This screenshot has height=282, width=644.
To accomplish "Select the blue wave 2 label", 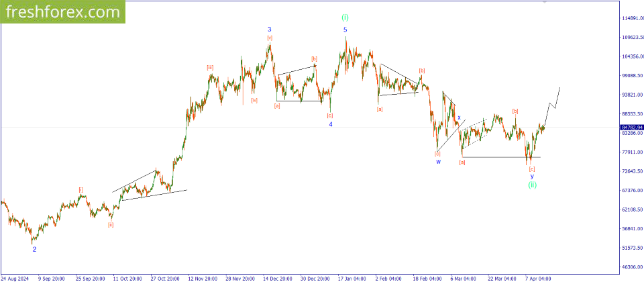I will (34, 249).
